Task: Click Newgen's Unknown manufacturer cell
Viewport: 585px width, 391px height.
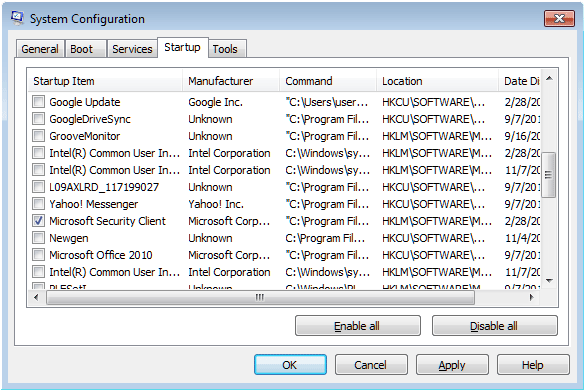Action: (210, 238)
